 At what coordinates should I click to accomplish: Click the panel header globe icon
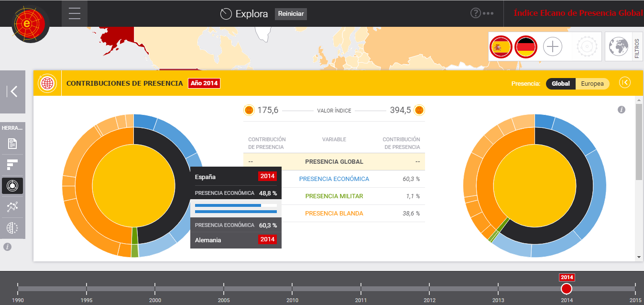(47, 83)
